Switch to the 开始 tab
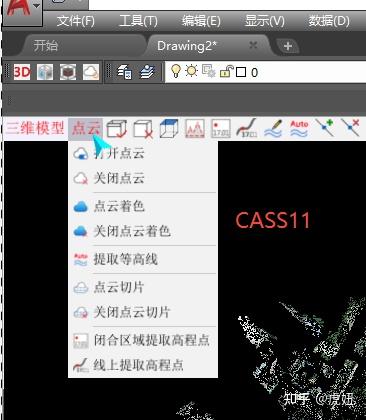Screen dimensions: 366x420 pyautogui.click(x=46, y=46)
